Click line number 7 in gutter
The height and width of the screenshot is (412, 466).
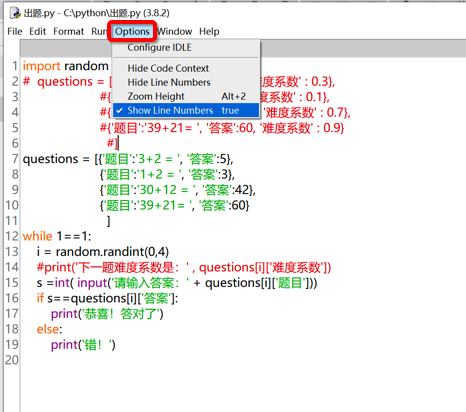coord(15,159)
